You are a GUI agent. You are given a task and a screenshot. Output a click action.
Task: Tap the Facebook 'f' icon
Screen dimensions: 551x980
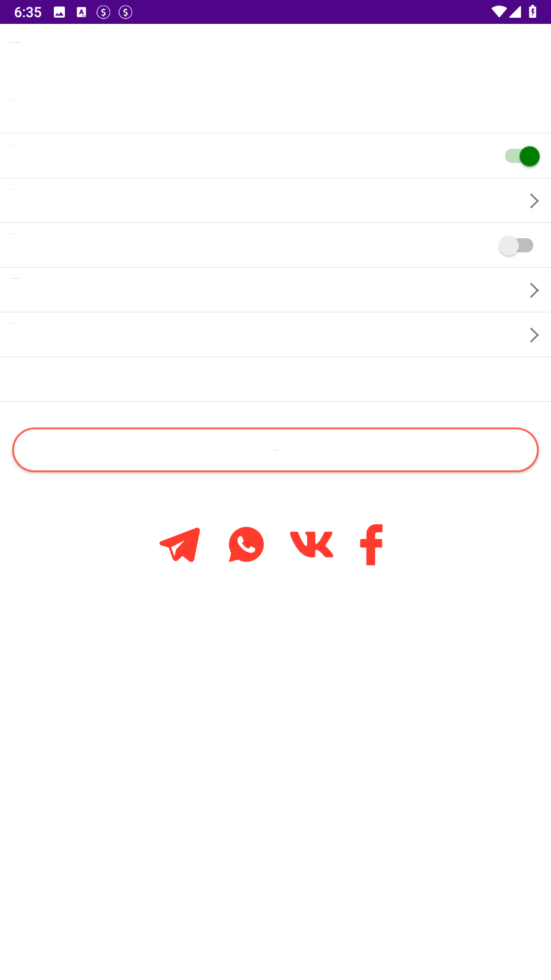point(371,545)
